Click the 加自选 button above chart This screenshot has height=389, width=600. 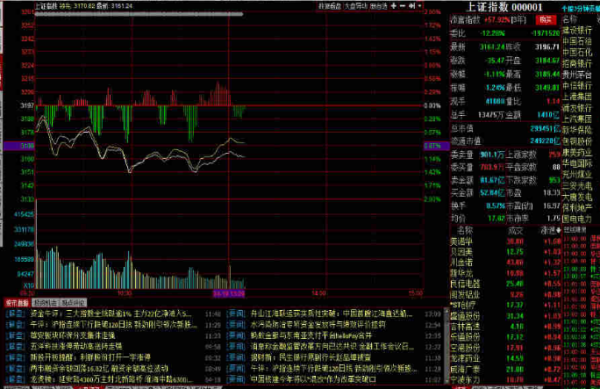pos(378,6)
